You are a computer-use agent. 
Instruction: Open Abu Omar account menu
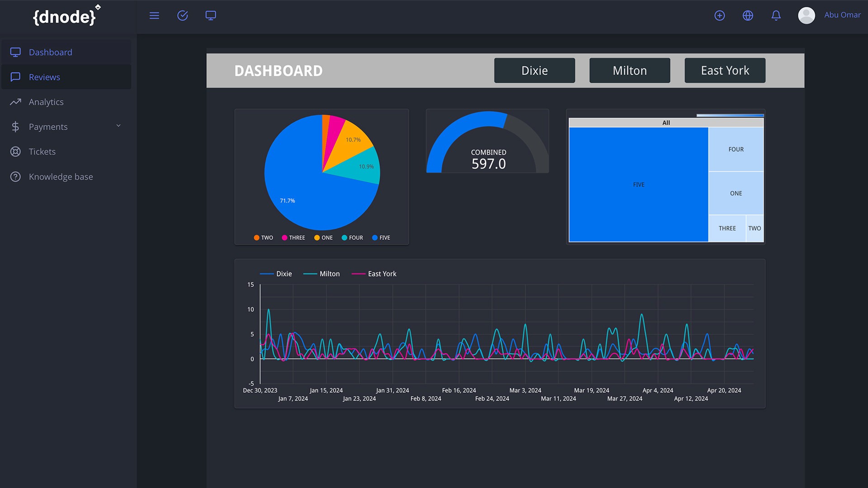842,15
